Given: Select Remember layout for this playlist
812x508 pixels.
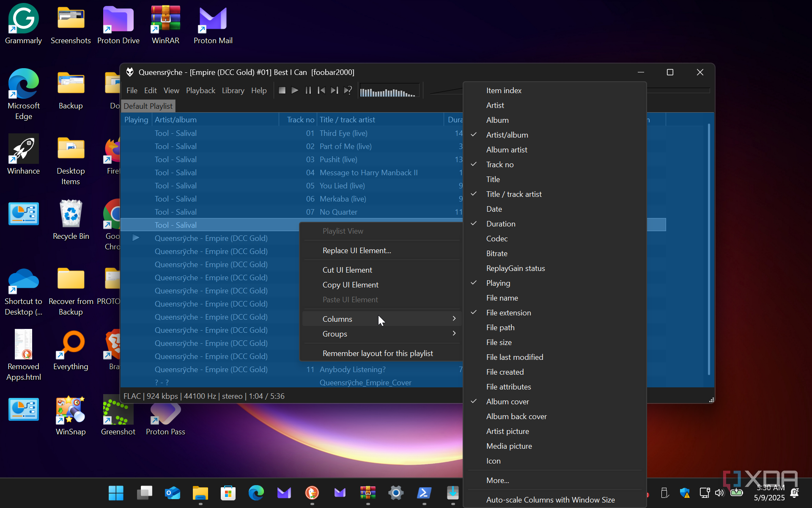Looking at the screenshot, I should coord(377,353).
